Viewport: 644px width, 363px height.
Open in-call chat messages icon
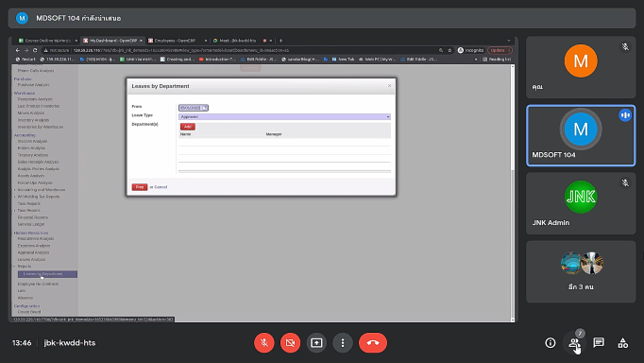[599, 343]
